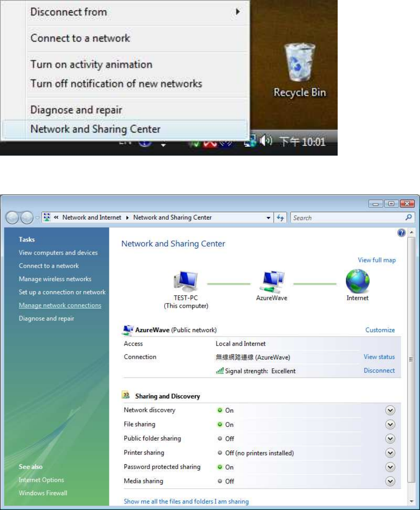Click the refresh button in the address bar
Screen dimensions: 420x510
(281, 218)
